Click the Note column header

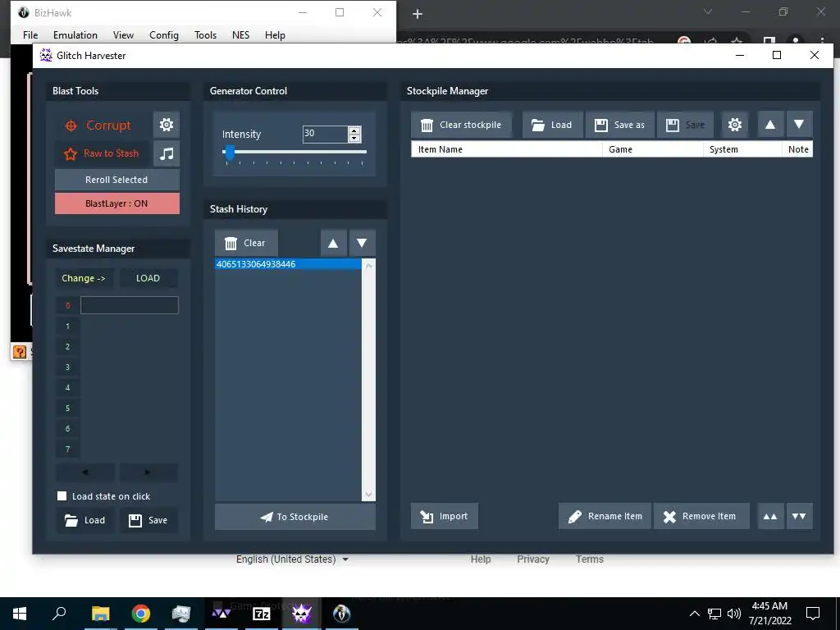(x=797, y=149)
